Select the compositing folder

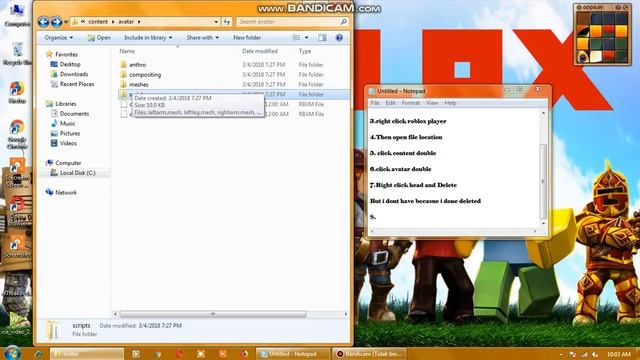145,75
